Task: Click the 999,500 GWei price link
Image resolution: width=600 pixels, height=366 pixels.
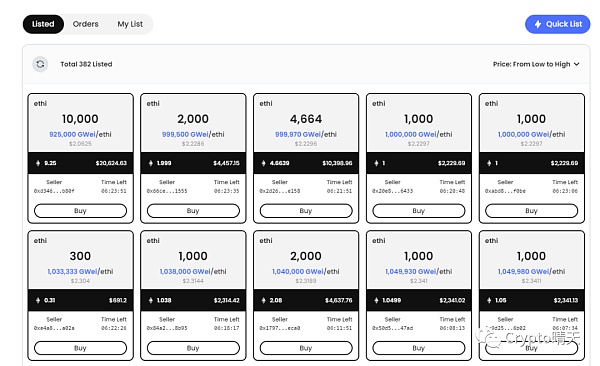Action: 185,134
